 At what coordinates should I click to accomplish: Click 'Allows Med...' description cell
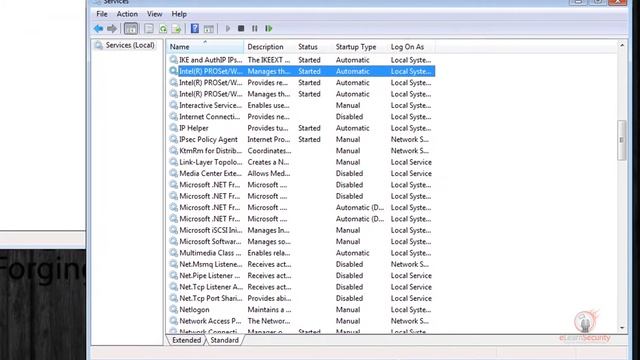[269, 173]
